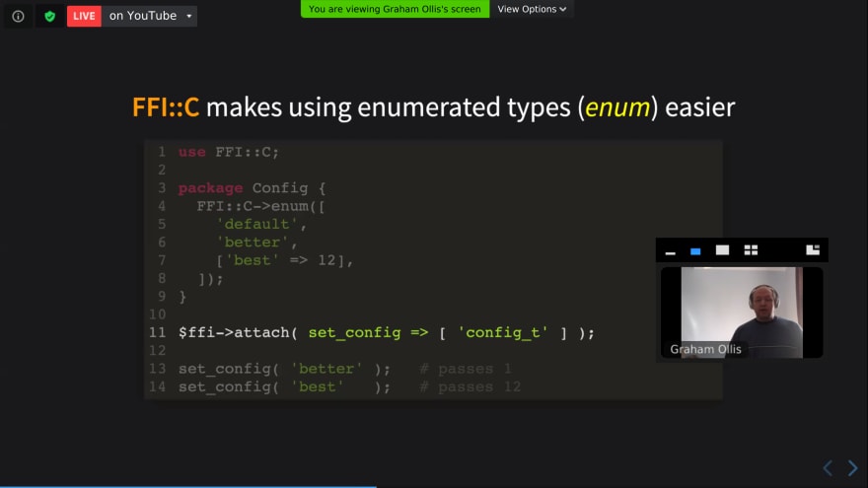Open the meeting information icon
The image size is (868, 488).
(19, 16)
